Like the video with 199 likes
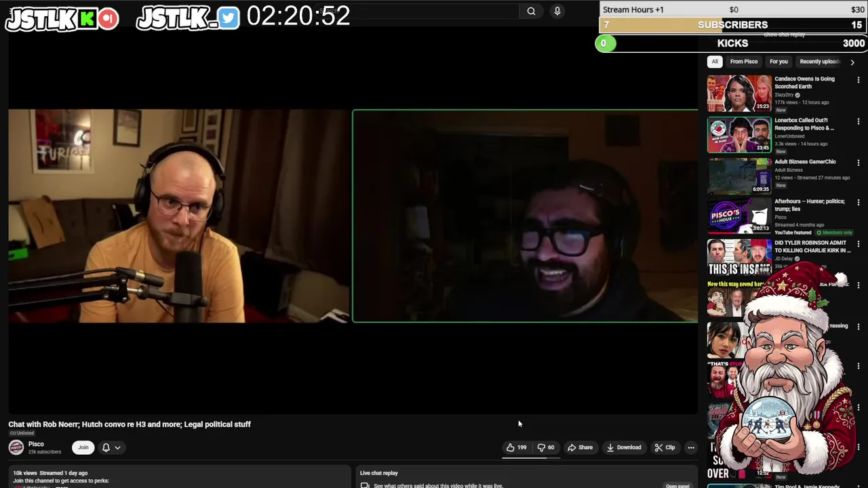 click(515, 447)
